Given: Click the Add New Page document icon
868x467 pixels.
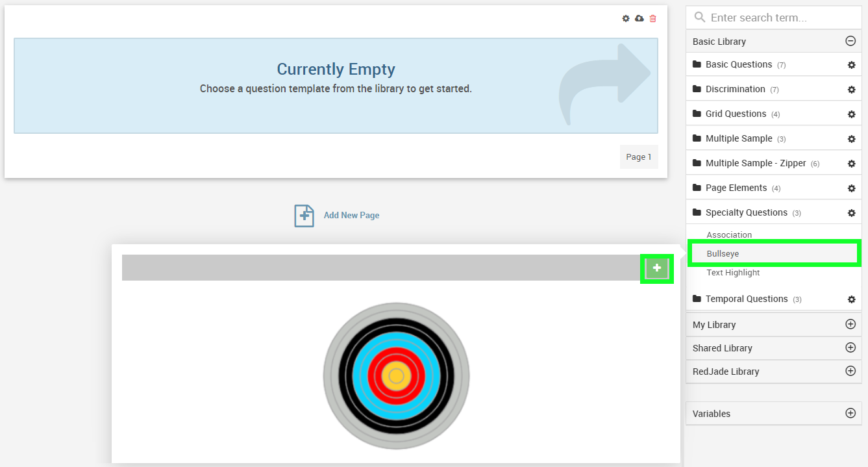Looking at the screenshot, I should [x=304, y=216].
